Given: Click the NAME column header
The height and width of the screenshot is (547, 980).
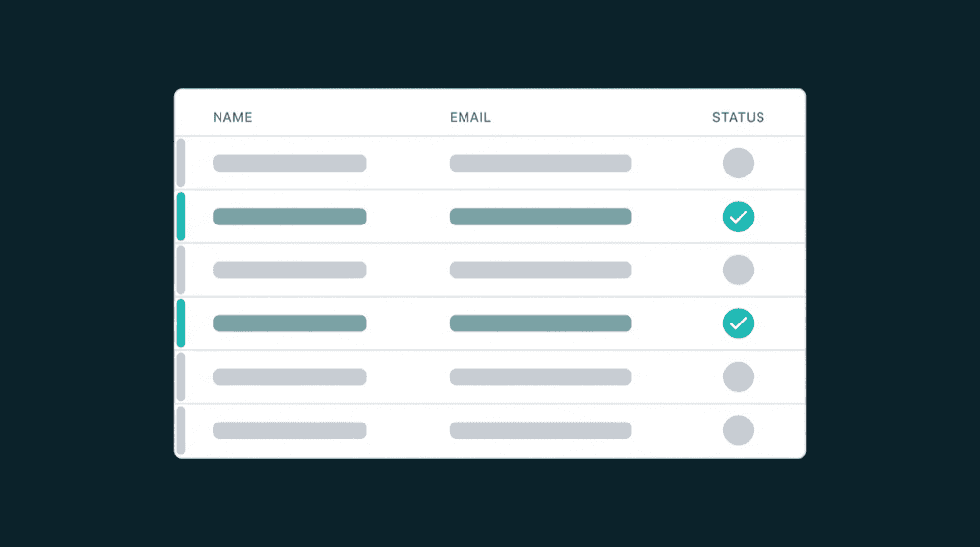Looking at the screenshot, I should [232, 117].
